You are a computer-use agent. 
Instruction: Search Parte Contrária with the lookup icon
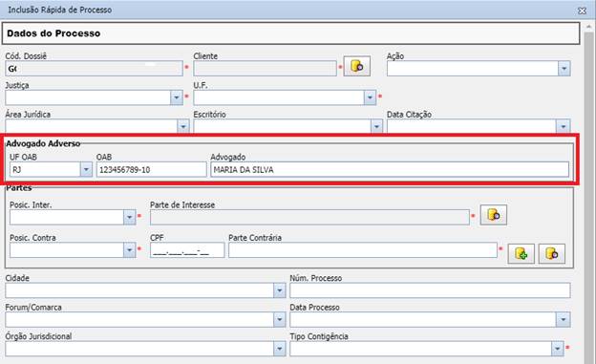(551, 254)
